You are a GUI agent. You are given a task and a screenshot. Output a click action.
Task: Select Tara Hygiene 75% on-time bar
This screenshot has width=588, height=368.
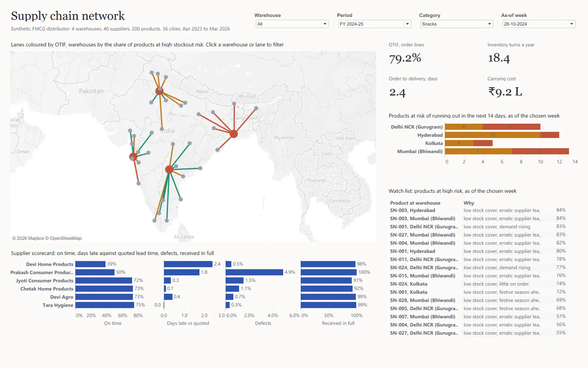coord(105,305)
